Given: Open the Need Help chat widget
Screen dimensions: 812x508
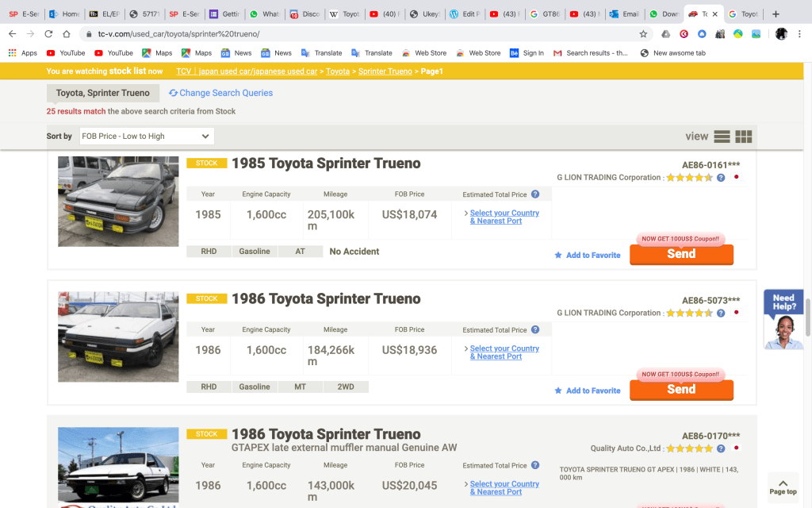Looking at the screenshot, I should tap(783, 319).
